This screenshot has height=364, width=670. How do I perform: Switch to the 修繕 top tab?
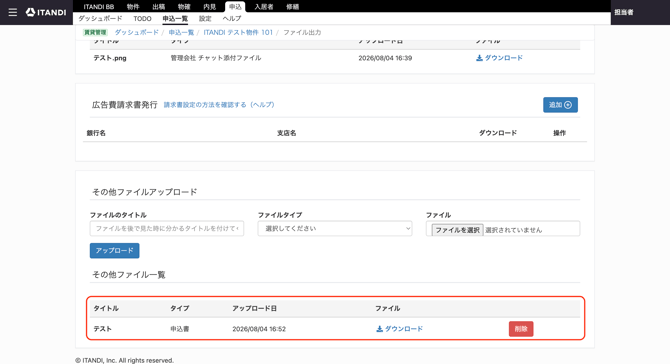(x=292, y=6)
